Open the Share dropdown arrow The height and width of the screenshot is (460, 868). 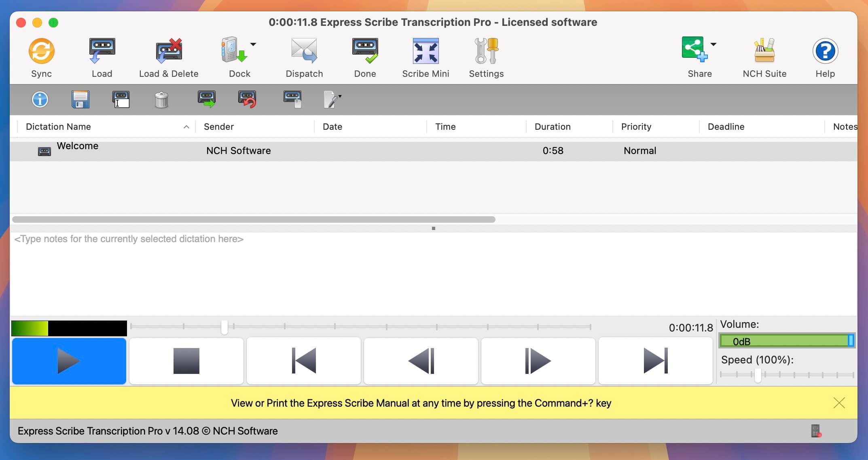coord(713,44)
